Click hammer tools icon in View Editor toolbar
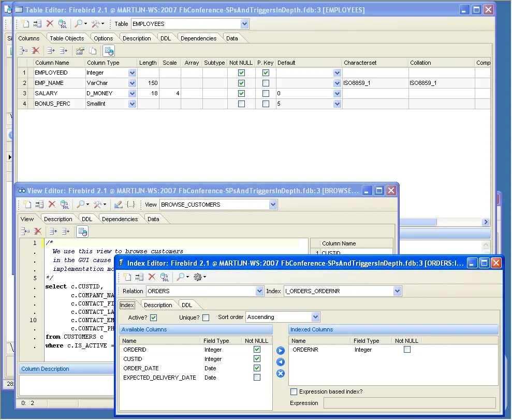 point(98,205)
